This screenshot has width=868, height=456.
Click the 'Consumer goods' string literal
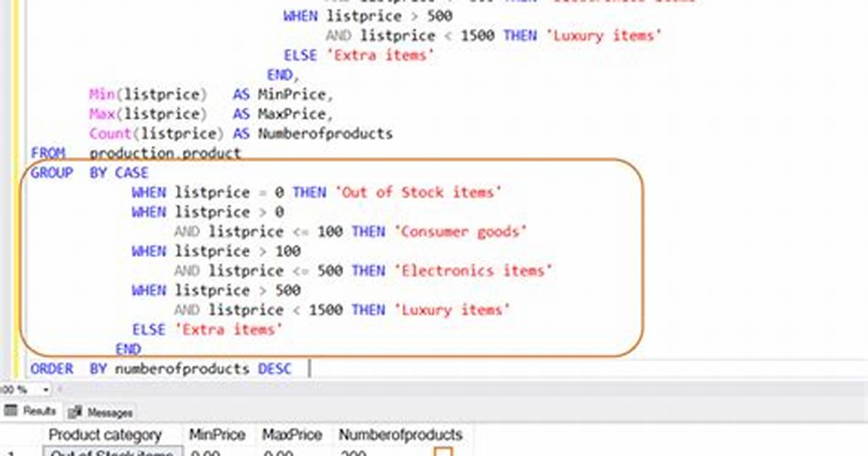click(x=460, y=231)
